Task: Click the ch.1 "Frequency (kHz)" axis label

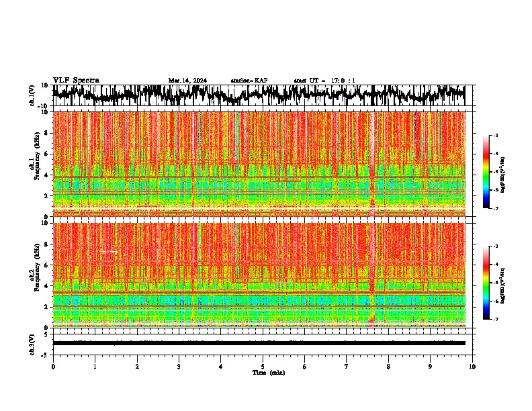Action: click(x=38, y=156)
